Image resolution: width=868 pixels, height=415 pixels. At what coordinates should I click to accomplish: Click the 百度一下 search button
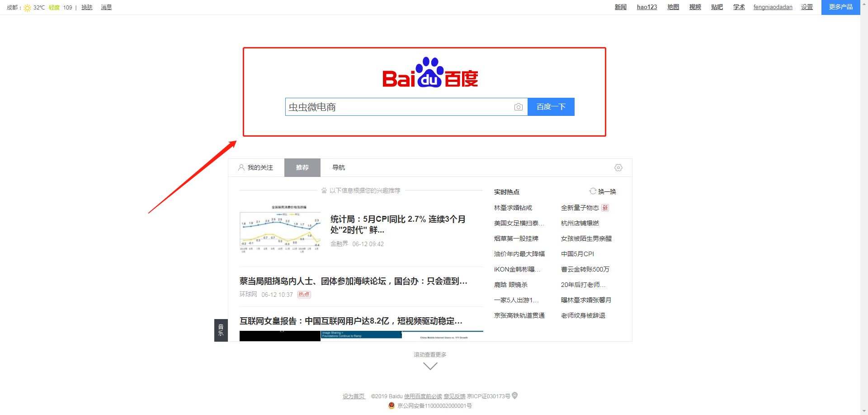(x=551, y=107)
